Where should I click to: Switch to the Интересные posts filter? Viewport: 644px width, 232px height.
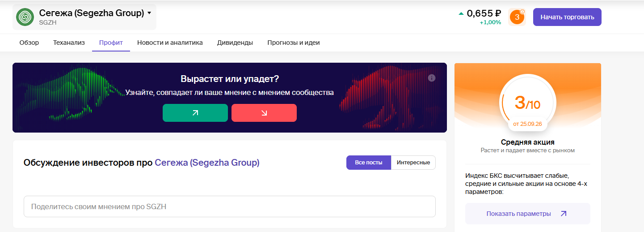pos(413,163)
